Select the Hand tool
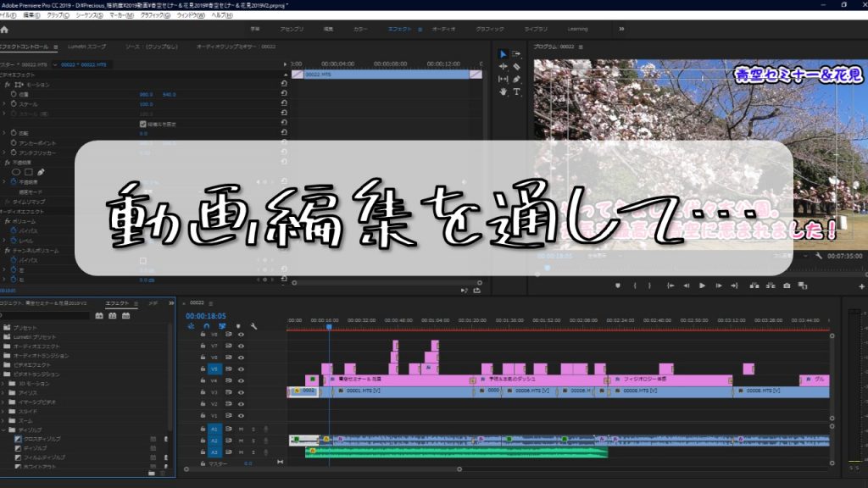 coord(503,91)
